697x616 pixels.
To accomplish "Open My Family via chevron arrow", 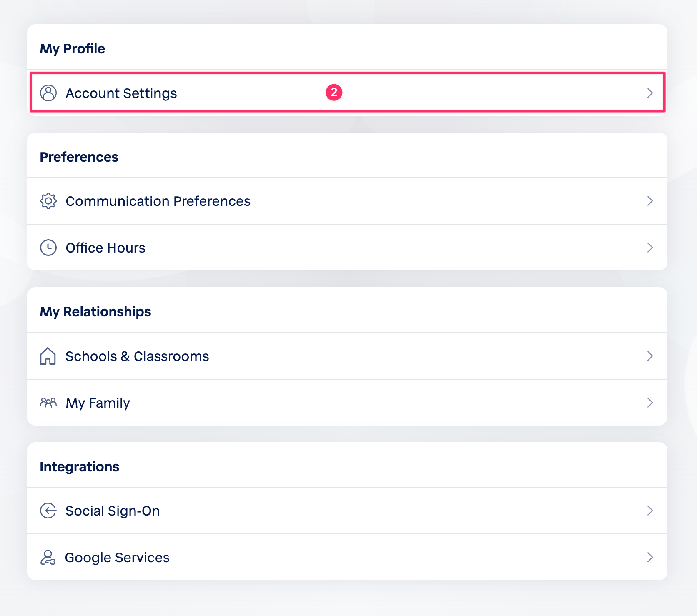I will point(649,403).
